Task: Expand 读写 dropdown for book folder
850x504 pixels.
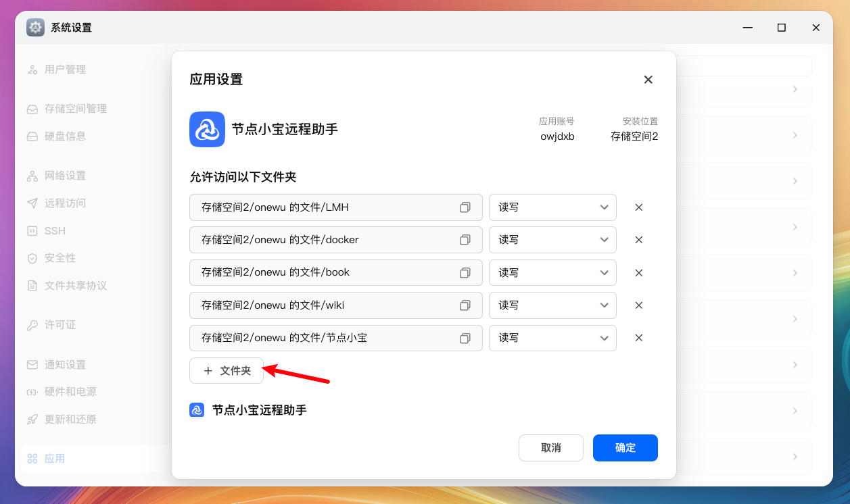Action: (552, 273)
